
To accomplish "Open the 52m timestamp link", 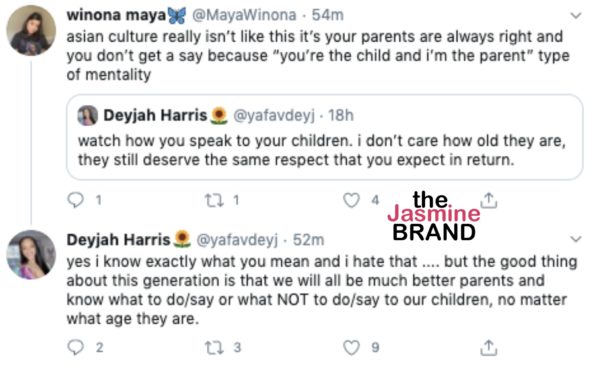I will pos(308,240).
